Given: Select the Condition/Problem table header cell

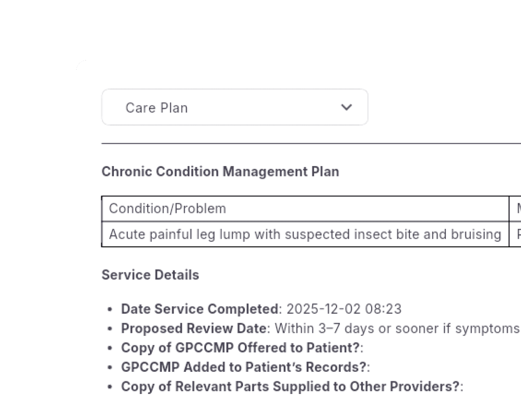Looking at the screenshot, I should [167, 209].
